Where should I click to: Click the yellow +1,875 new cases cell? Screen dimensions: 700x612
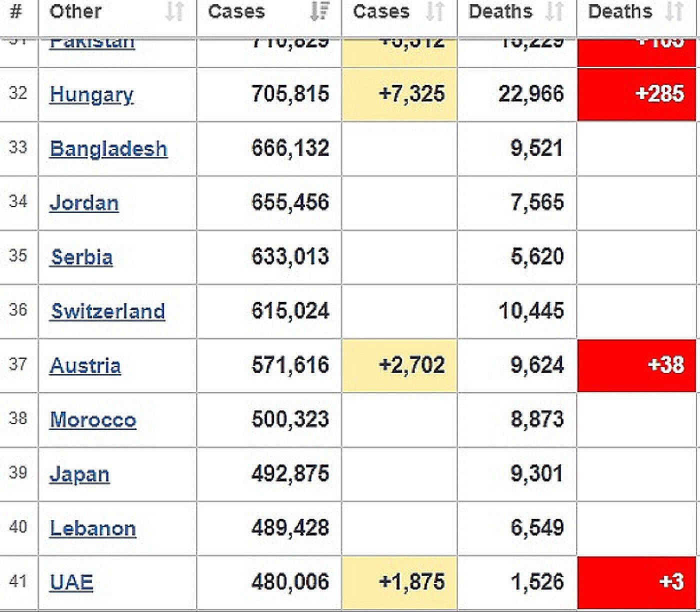399,582
